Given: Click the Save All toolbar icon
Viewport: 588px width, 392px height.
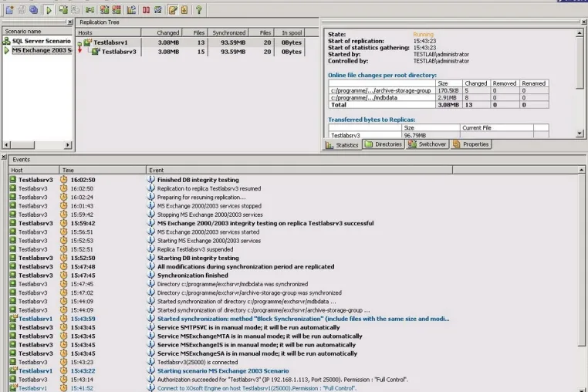Looking at the screenshot, I should pyautogui.click(x=34, y=10).
